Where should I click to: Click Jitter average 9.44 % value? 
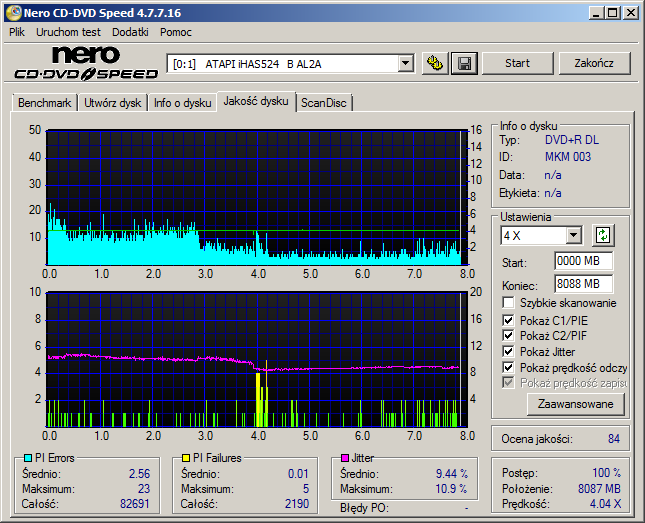451,474
